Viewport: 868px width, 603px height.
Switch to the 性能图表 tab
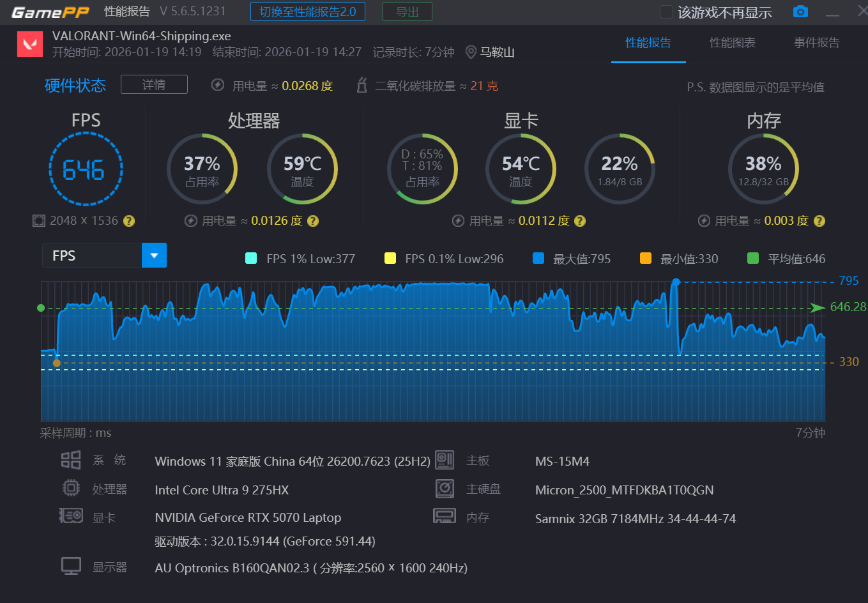(733, 43)
